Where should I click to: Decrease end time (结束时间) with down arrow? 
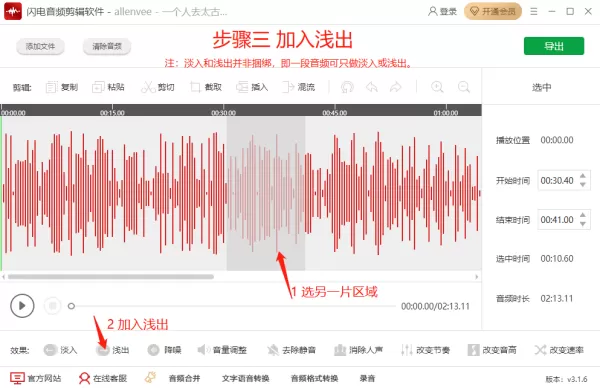point(583,224)
